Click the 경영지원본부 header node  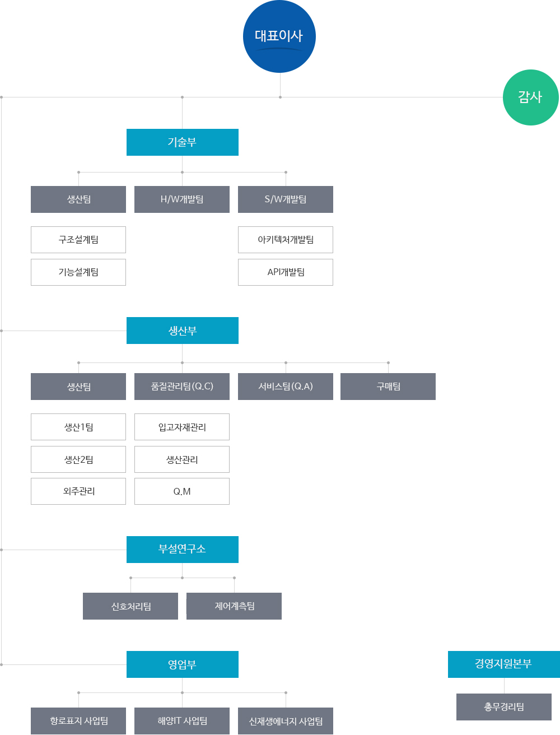503,664
